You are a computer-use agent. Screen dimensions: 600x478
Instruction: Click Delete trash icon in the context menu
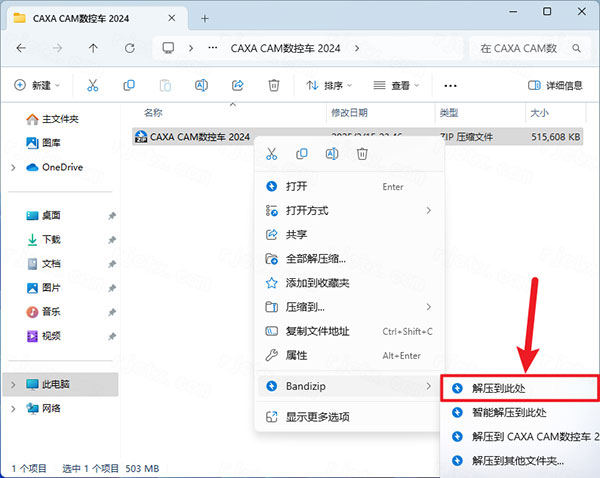(x=362, y=154)
